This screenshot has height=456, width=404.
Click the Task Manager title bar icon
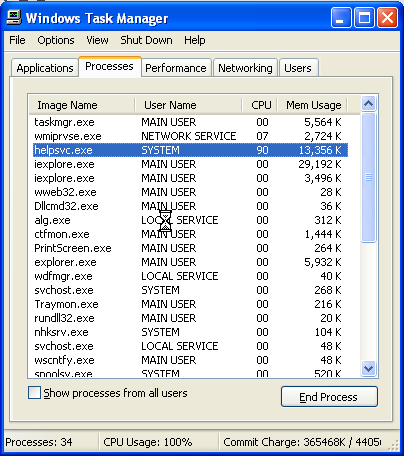click(x=14, y=18)
